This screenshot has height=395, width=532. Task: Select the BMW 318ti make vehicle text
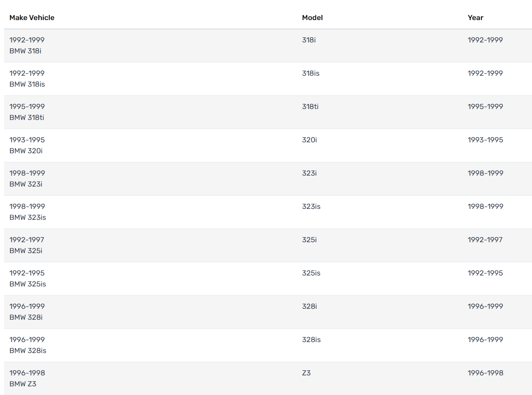click(x=27, y=118)
